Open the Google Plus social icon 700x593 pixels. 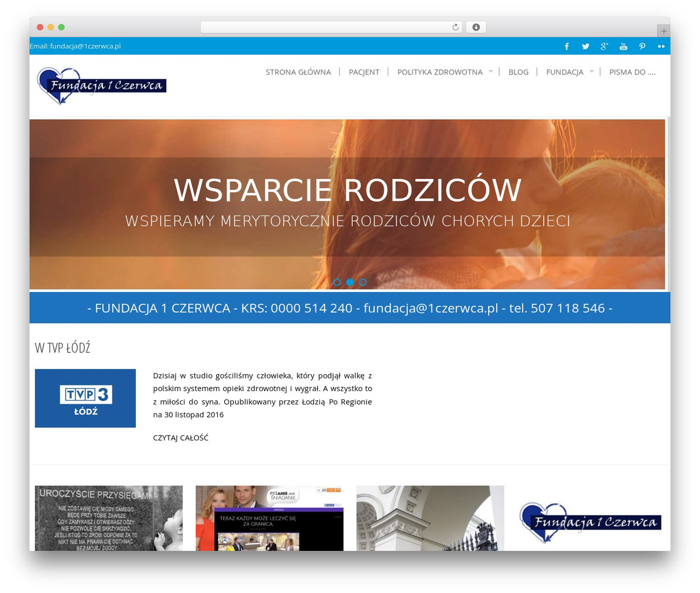(x=604, y=46)
